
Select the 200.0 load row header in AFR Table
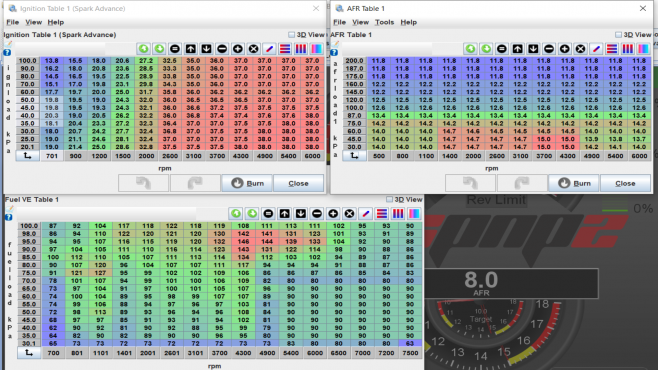point(354,60)
